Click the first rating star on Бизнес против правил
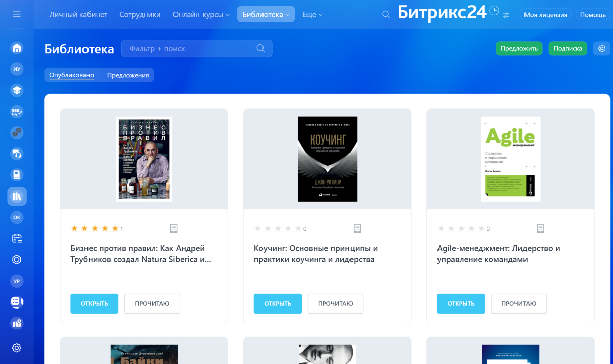The width and height of the screenshot is (613, 364). 74,228
